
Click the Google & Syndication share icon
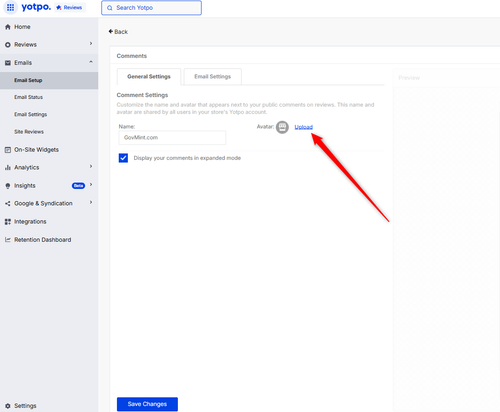(8, 204)
